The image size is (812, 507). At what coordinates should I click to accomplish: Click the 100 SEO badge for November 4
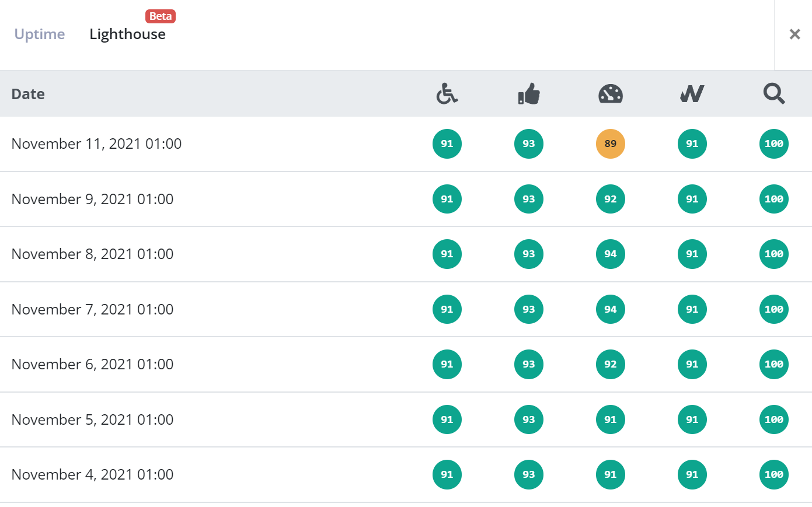click(x=773, y=474)
